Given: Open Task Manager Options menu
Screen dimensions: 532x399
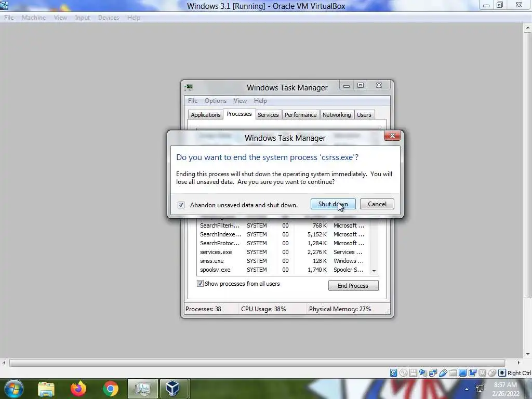Looking at the screenshot, I should [x=216, y=101].
